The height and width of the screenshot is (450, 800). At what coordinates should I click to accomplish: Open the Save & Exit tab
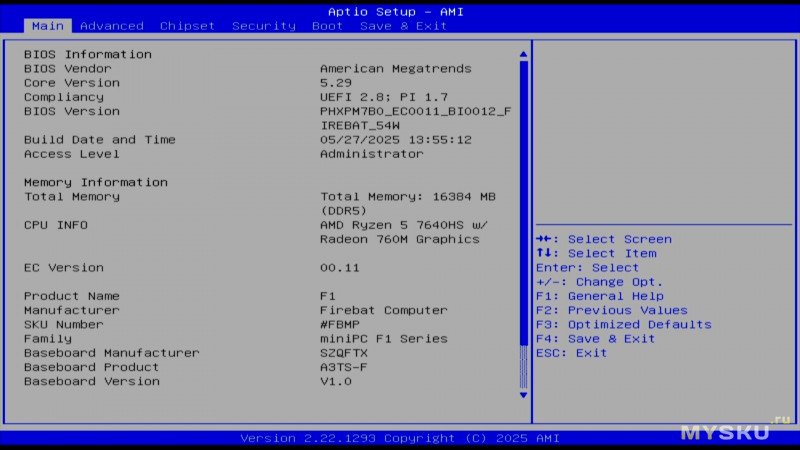[x=403, y=26]
